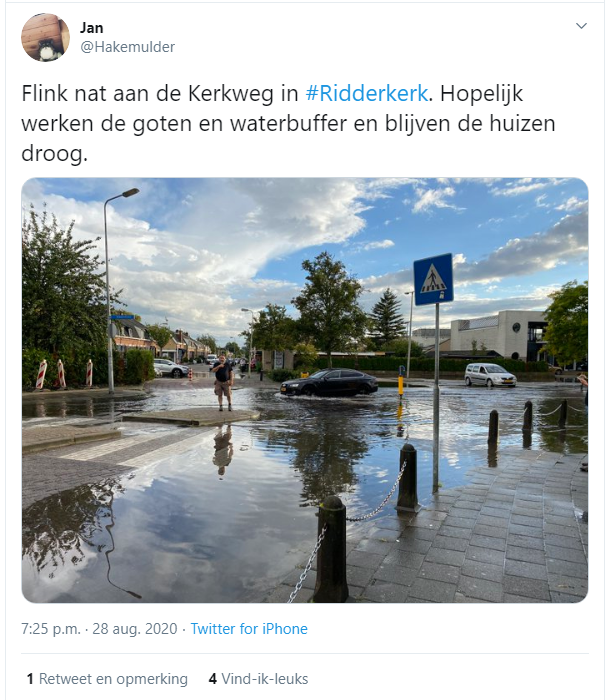Visit the @Hakemulder handle link
The height and width of the screenshot is (700, 607).
pyautogui.click(x=128, y=47)
